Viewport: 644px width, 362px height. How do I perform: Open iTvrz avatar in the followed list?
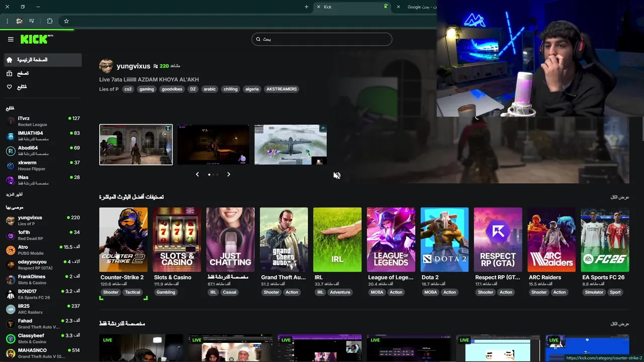(11, 121)
